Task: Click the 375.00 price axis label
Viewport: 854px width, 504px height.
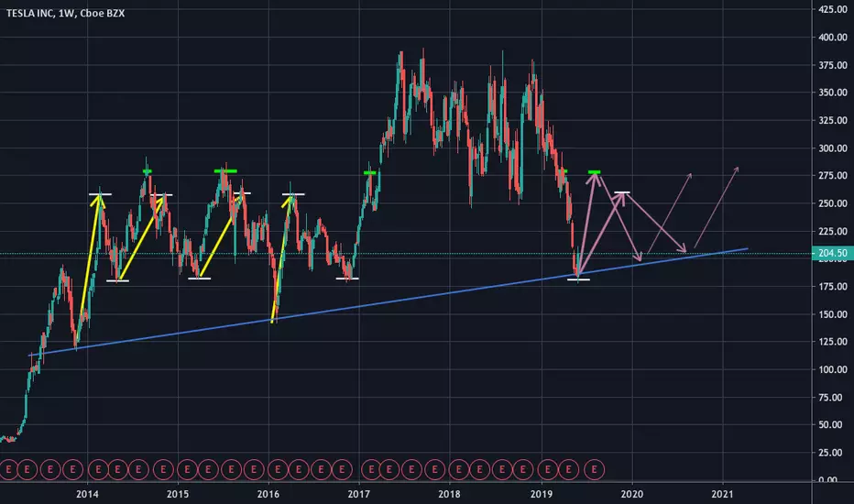Action: 833,65
